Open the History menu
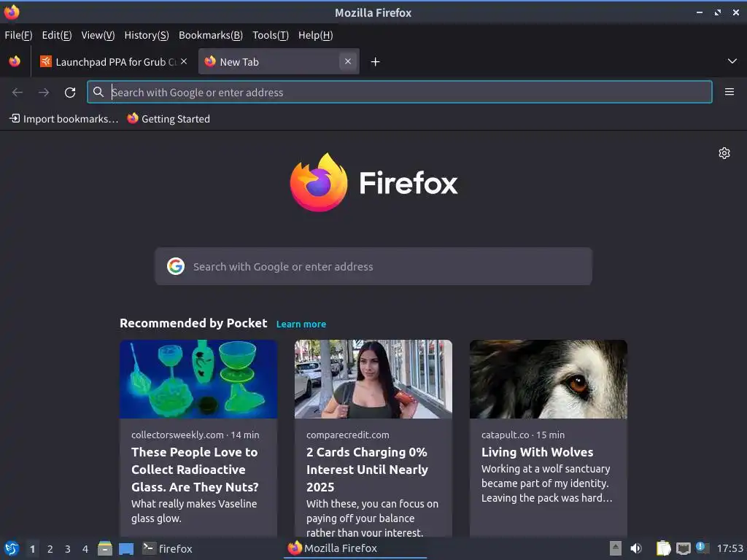 147,35
